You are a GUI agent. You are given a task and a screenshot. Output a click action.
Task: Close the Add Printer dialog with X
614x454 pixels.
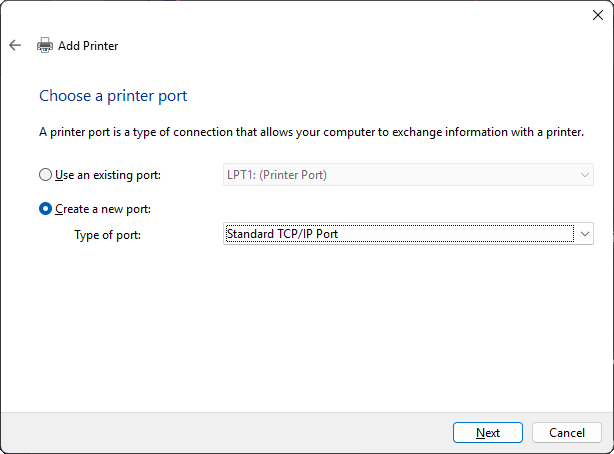tap(598, 15)
